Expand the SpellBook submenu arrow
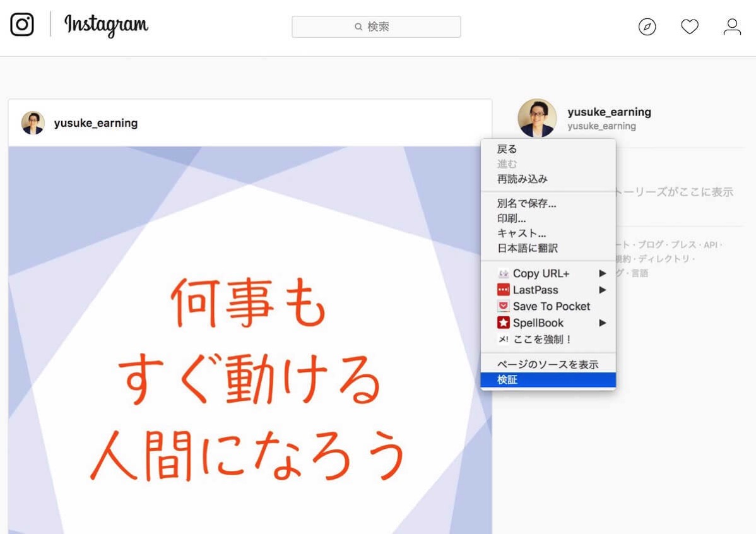The height and width of the screenshot is (534, 756). [602, 323]
